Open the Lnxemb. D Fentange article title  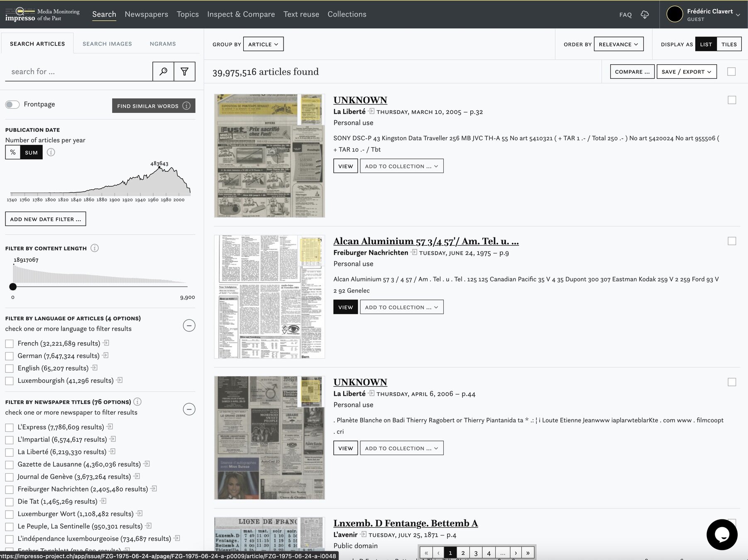[406, 523]
